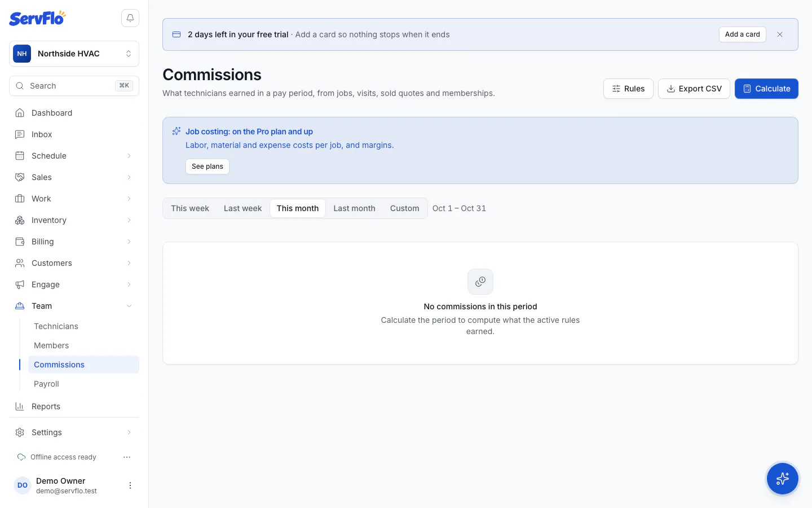Screen dimensions: 812x508
Task: Click the Schedule calendar icon
Action: pyautogui.click(x=20, y=156)
